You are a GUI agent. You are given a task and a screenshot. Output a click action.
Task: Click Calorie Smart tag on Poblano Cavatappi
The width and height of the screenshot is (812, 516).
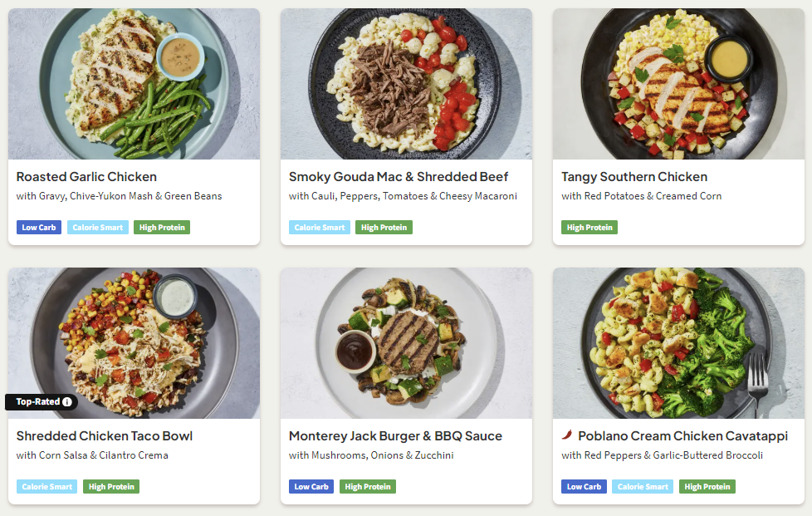[x=643, y=487]
